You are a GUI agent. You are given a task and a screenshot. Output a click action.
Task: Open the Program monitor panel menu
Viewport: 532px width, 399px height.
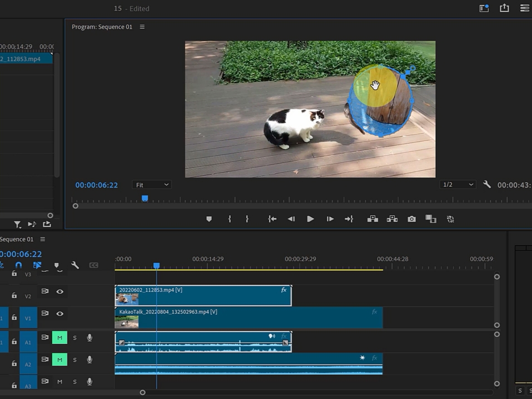pos(142,27)
